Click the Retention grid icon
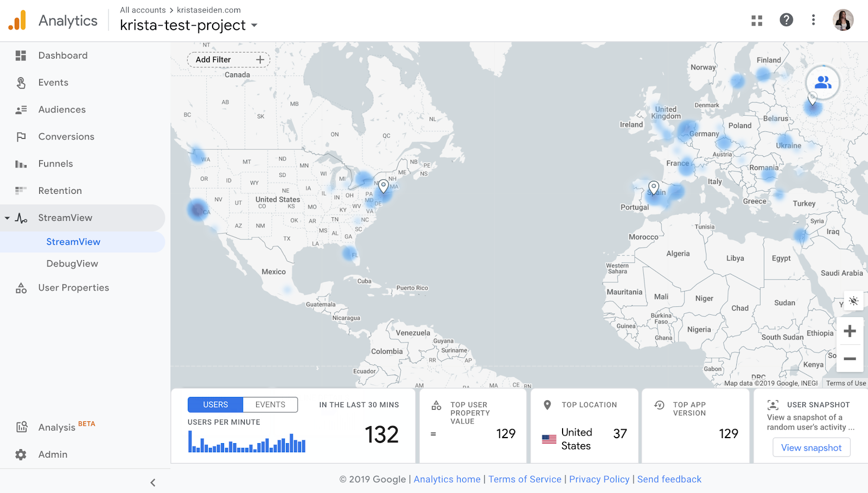 (x=21, y=191)
